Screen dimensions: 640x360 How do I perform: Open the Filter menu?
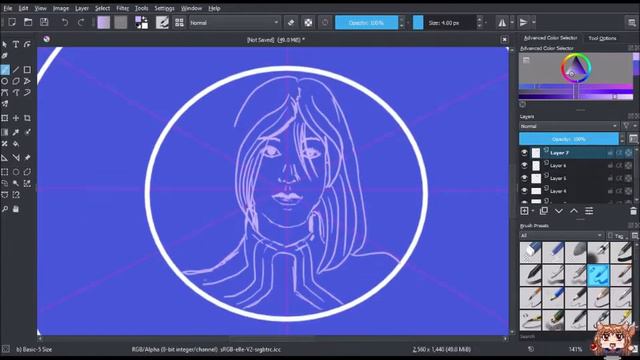tap(122, 8)
